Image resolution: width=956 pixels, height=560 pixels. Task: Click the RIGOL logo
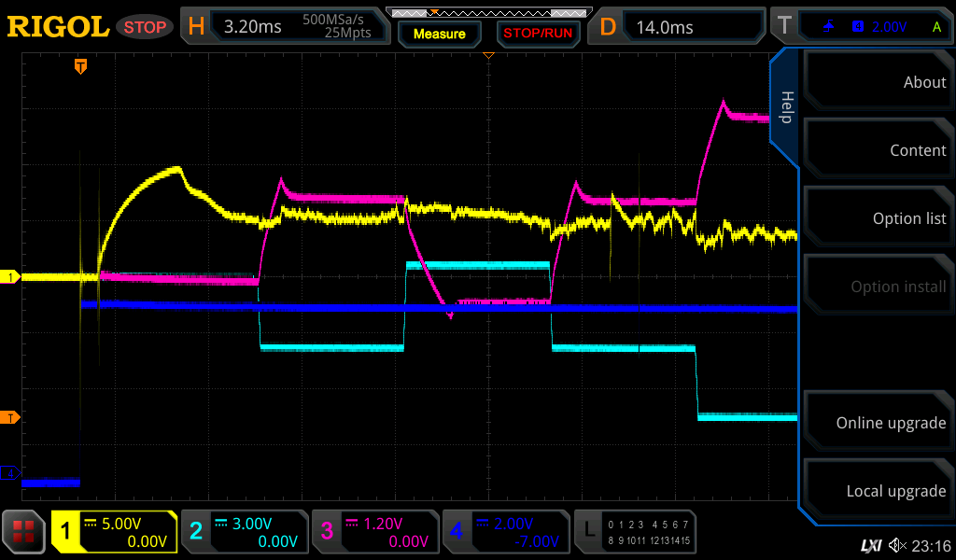(58, 27)
